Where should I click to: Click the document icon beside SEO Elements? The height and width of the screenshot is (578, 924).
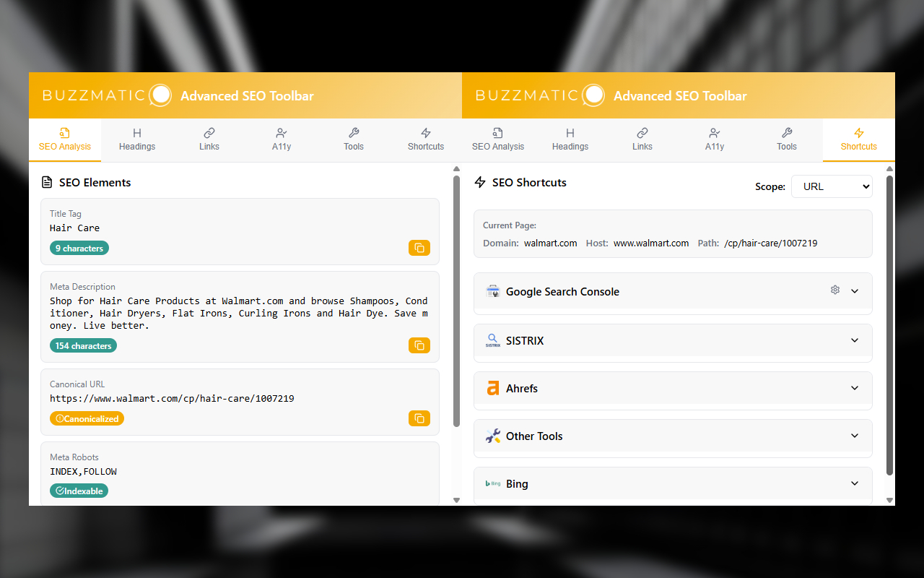[46, 182]
